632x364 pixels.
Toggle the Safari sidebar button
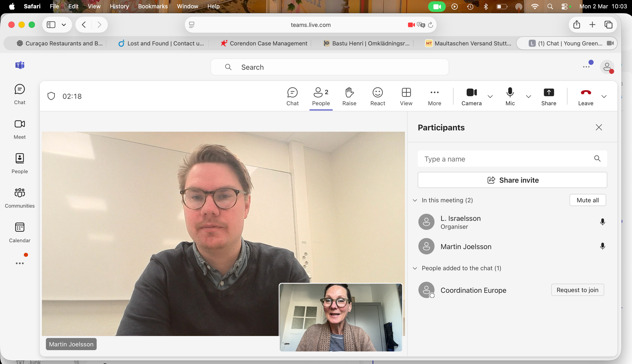51,25
